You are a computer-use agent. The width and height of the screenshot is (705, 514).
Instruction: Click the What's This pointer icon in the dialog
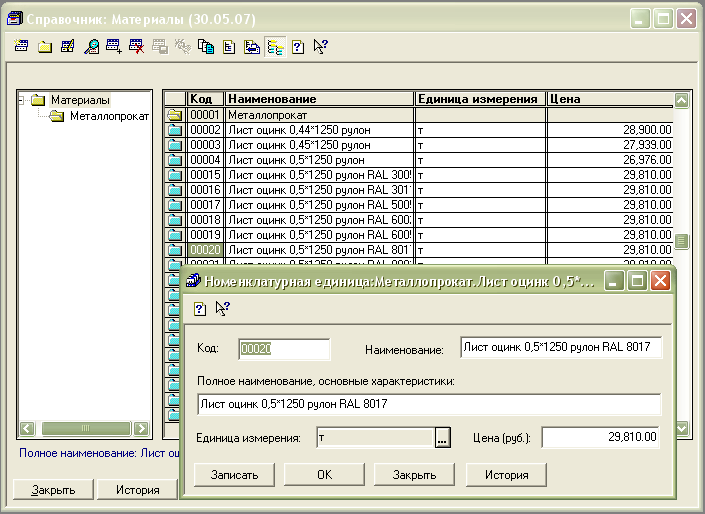click(221, 308)
